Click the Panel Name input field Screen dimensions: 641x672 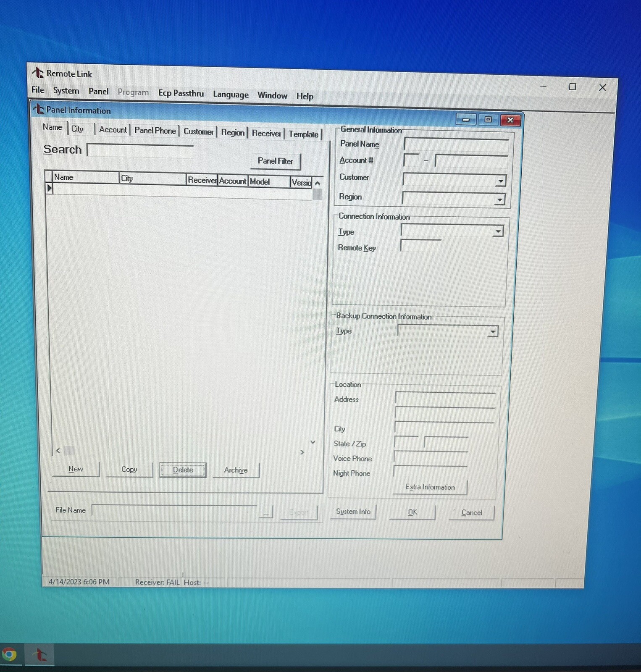coord(457,144)
